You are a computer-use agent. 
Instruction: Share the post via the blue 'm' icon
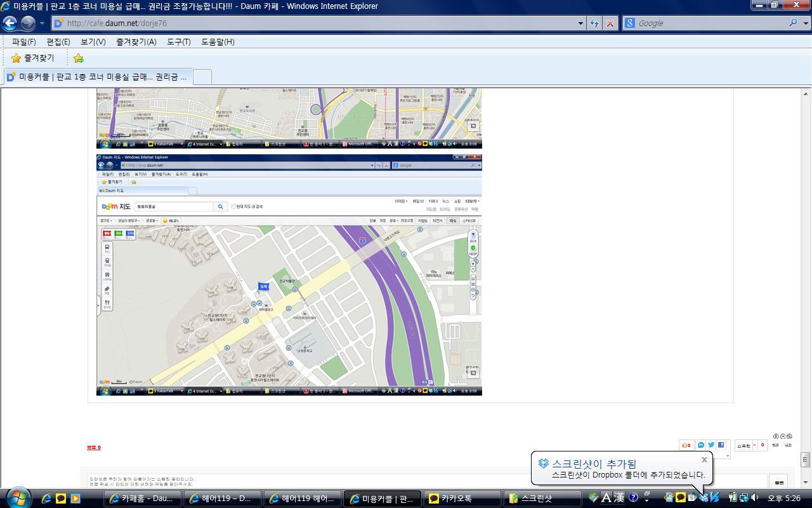click(x=701, y=444)
